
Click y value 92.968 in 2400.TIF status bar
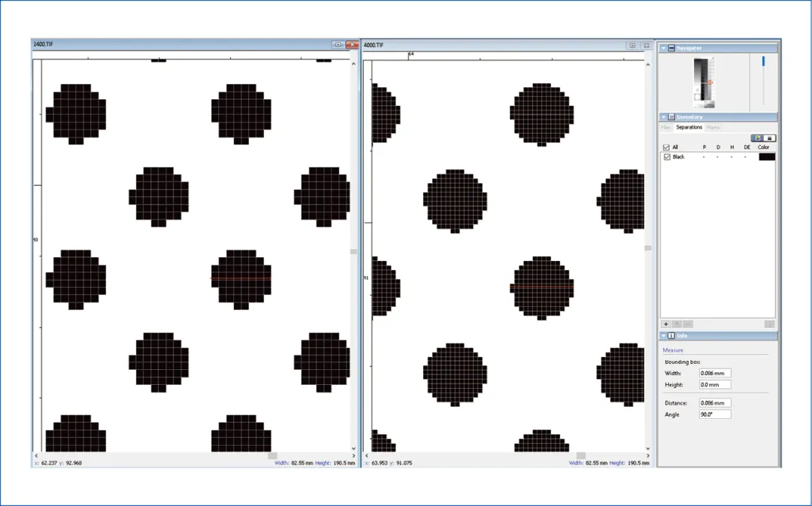[74, 463]
